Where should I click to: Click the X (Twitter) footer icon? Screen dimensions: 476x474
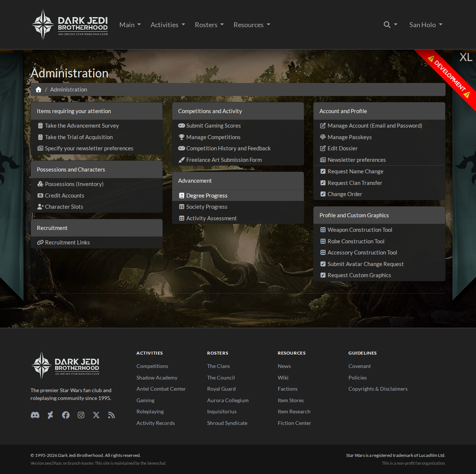[x=96, y=415]
